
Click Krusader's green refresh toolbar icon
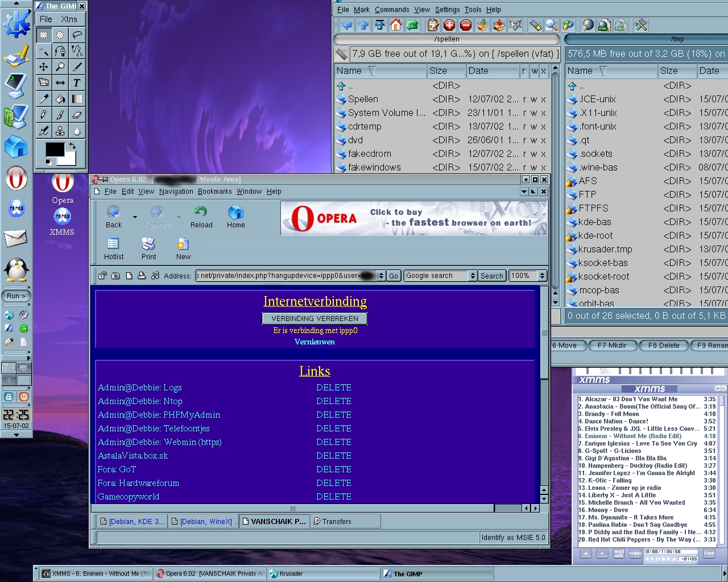click(x=412, y=25)
